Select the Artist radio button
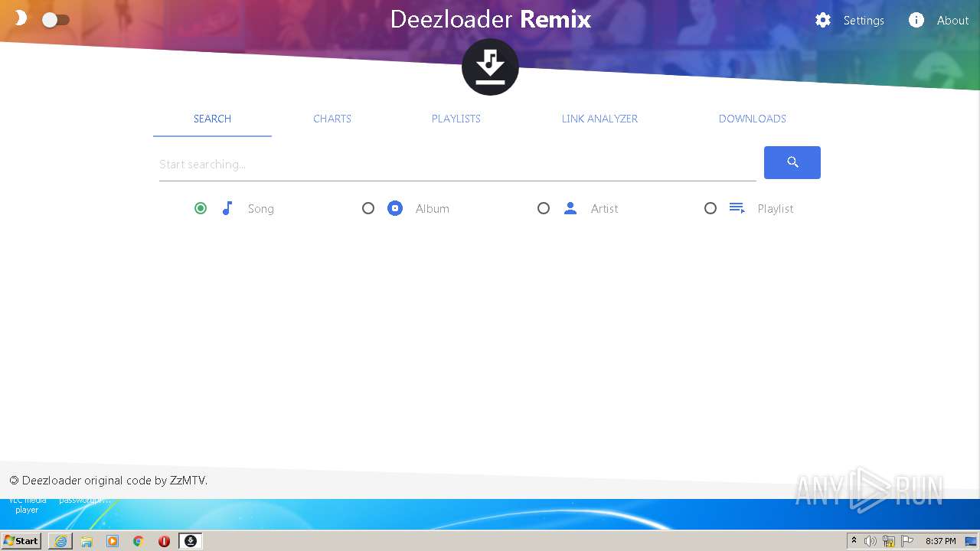The height and width of the screenshot is (551, 980). click(544, 208)
